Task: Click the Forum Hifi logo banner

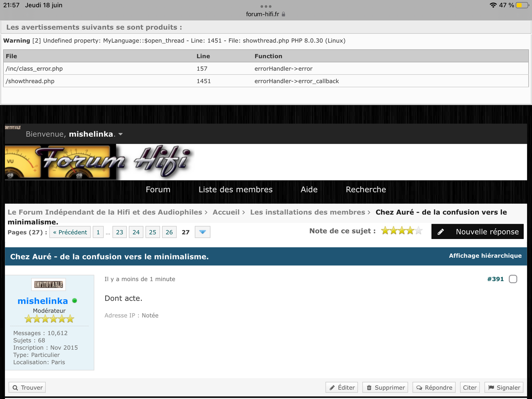Action: 100,162
